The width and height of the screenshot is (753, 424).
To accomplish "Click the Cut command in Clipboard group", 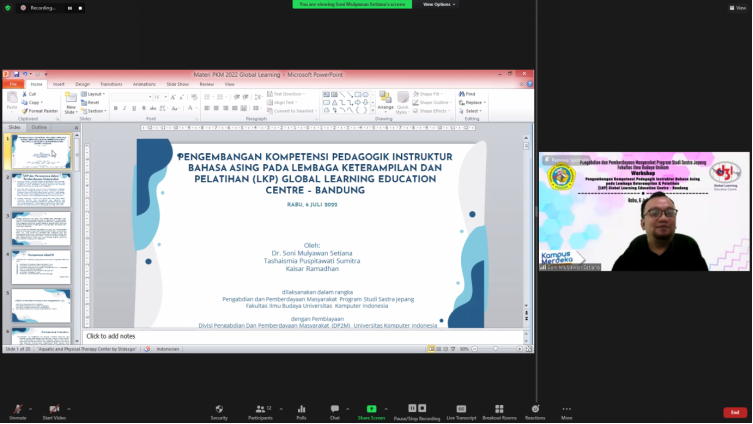I will [29, 94].
